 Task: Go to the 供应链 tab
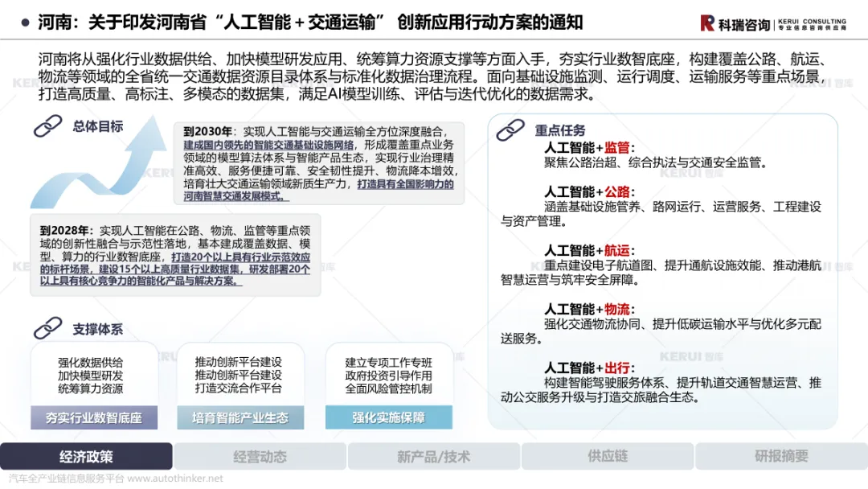[x=608, y=456]
